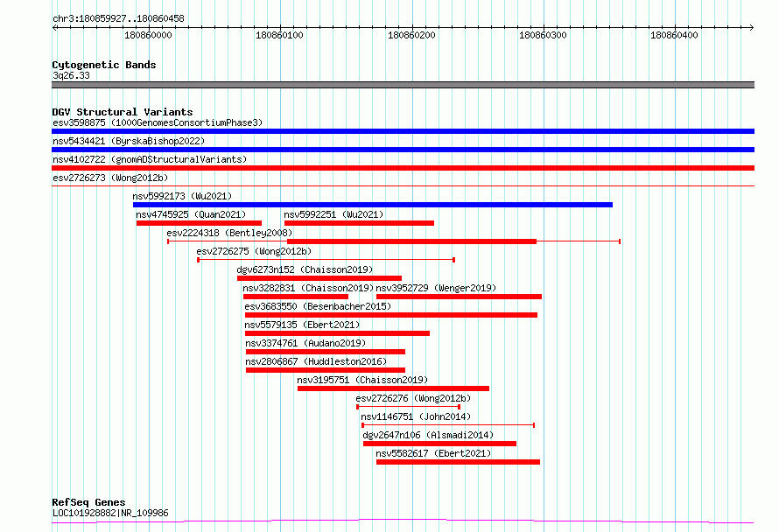Click ruler position 180860200

(x=411, y=35)
